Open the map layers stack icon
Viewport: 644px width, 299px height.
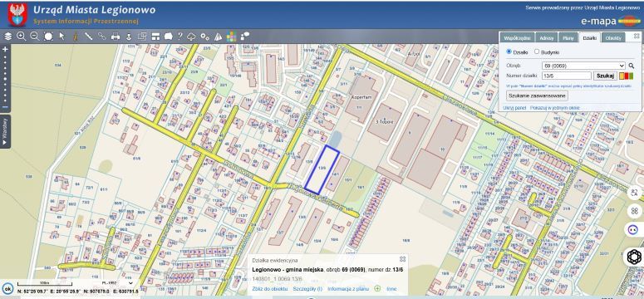[x=7, y=37]
